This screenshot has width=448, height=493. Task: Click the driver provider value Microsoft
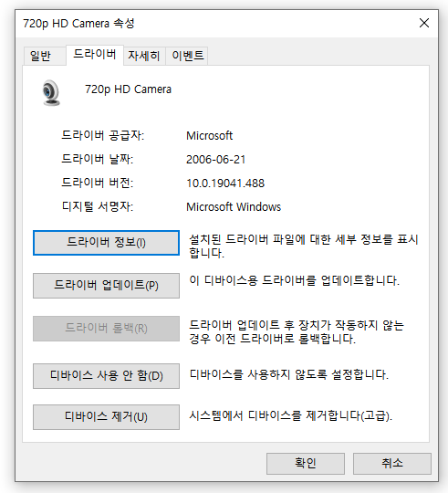click(209, 136)
